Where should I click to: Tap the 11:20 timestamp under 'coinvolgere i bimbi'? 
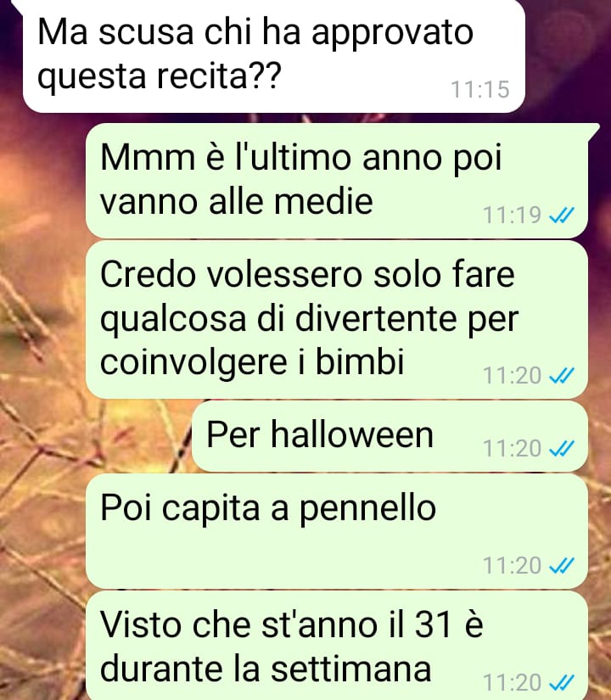tap(513, 375)
